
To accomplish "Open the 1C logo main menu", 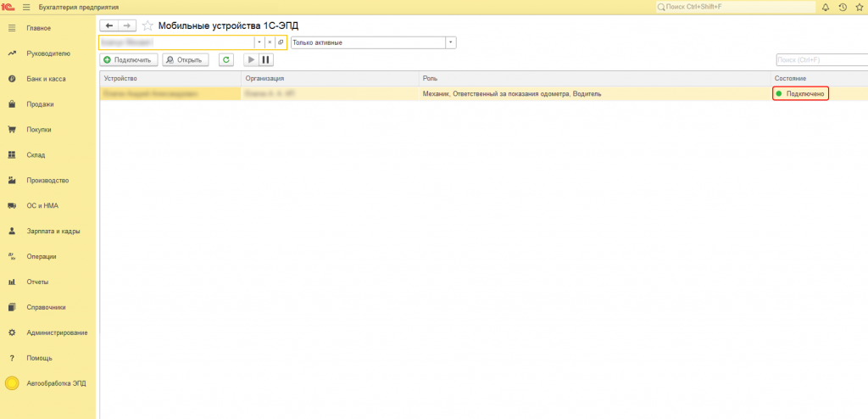I will tap(8, 7).
